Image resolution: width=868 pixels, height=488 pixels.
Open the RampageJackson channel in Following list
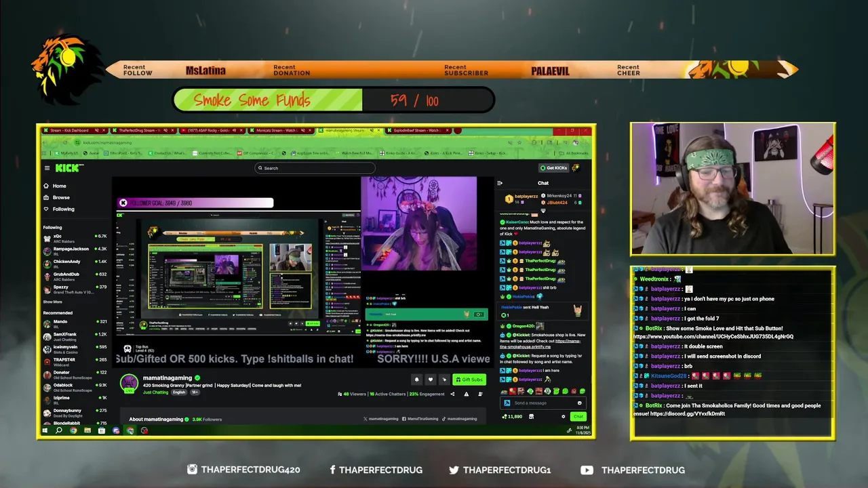75,251
